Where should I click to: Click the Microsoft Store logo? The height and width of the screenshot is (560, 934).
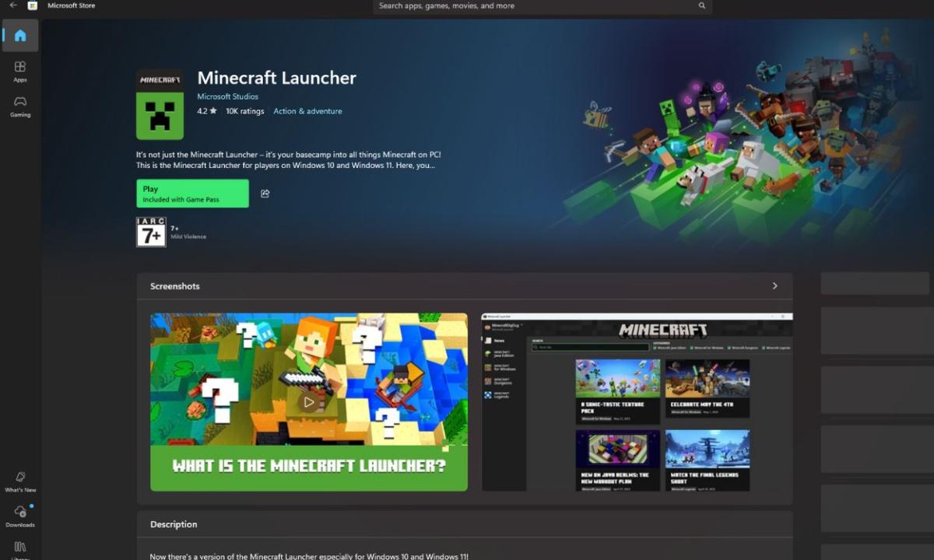[x=32, y=6]
